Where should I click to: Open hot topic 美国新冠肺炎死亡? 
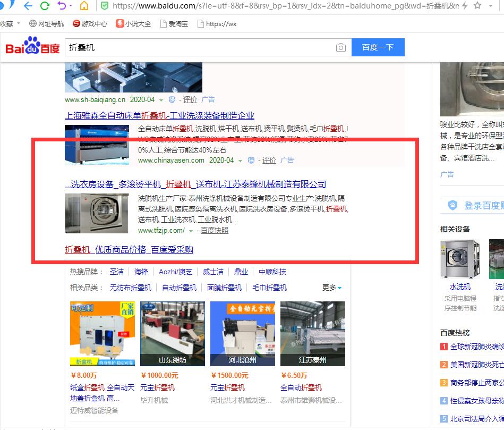pos(477,365)
